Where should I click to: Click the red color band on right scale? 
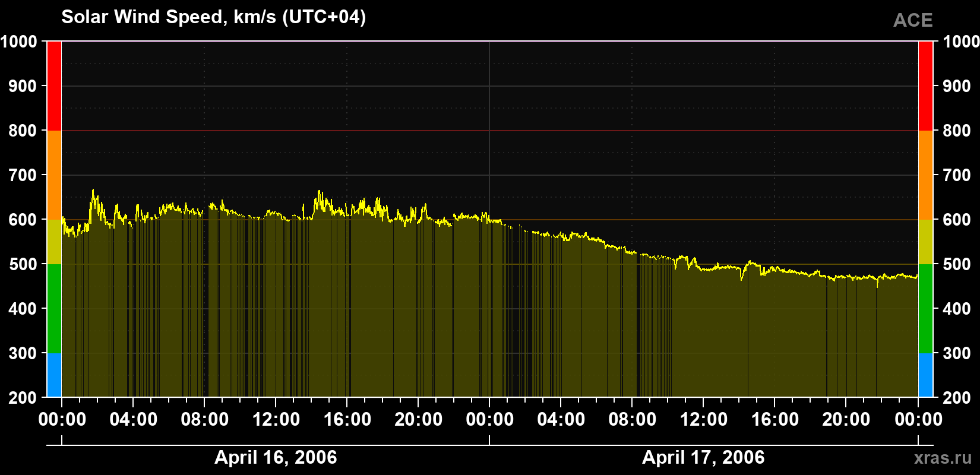click(x=925, y=86)
